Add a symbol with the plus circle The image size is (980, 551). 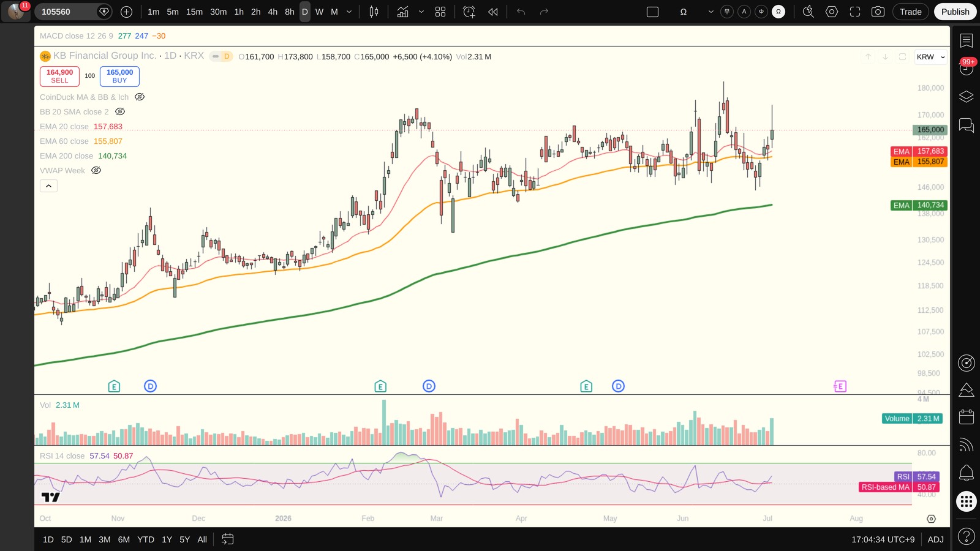(126, 12)
